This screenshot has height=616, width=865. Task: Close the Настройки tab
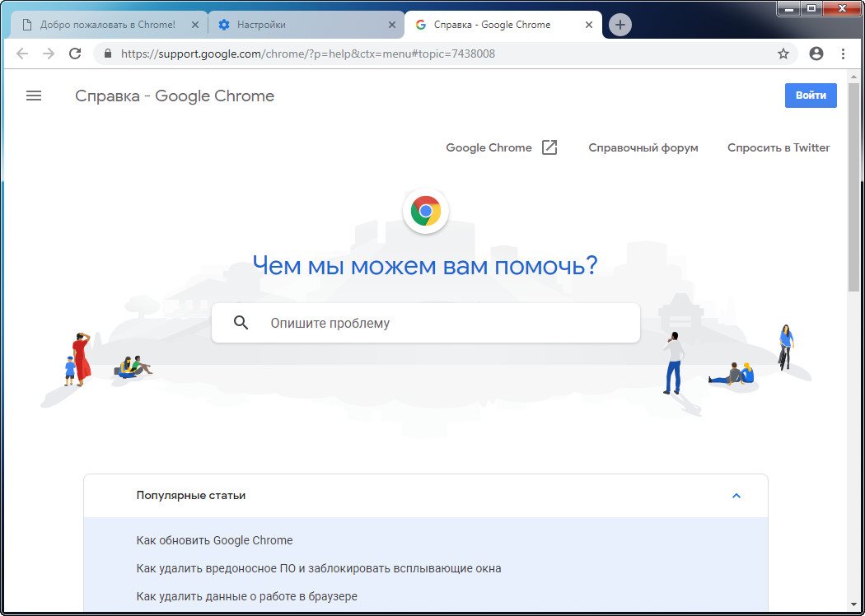tap(391, 25)
